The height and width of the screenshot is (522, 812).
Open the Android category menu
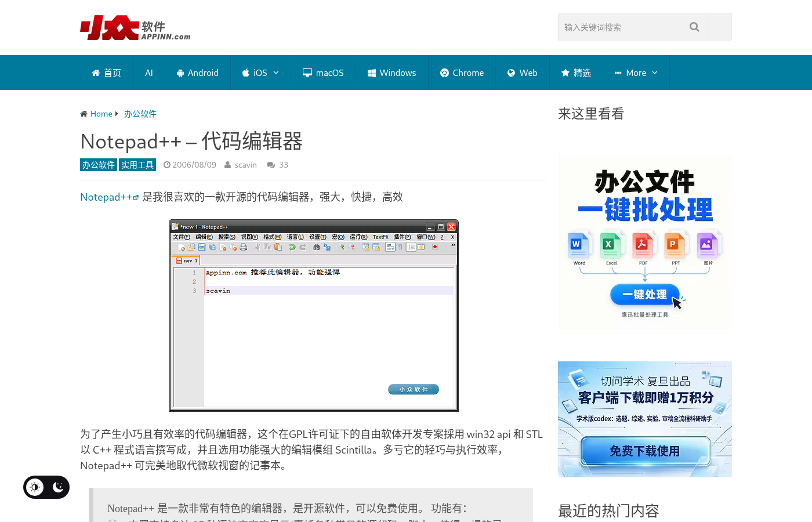click(197, 72)
